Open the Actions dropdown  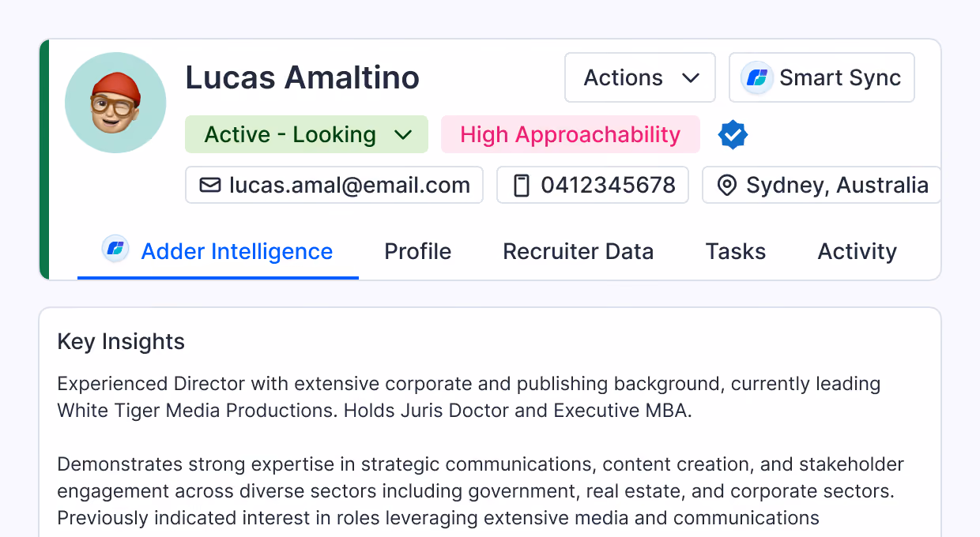pyautogui.click(x=640, y=77)
